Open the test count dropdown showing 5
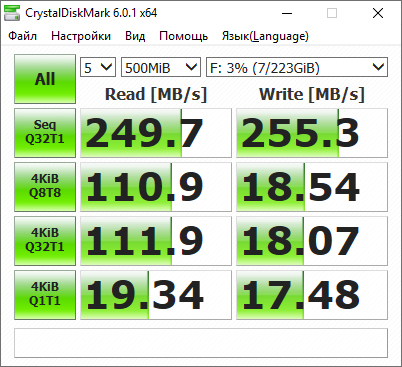 click(98, 67)
